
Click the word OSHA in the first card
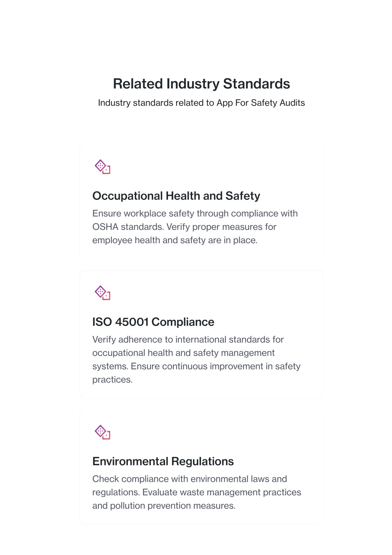coord(105,227)
